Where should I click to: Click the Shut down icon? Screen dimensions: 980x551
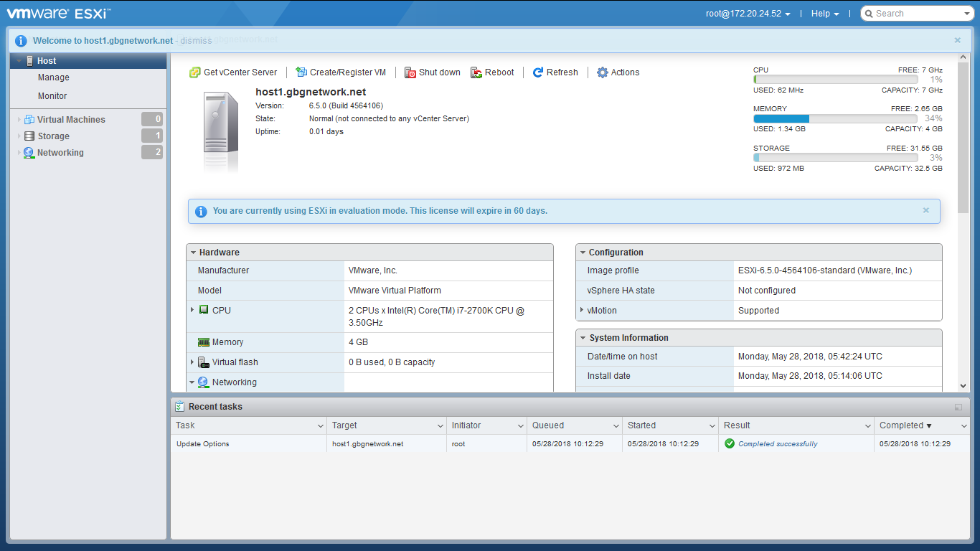410,72
